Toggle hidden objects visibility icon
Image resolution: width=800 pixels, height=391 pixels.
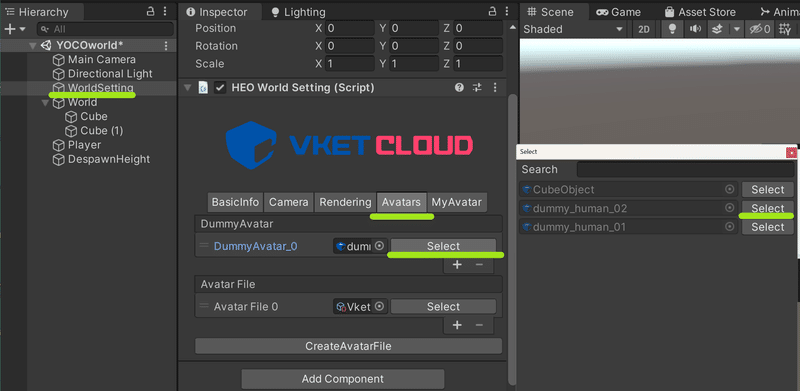[760, 29]
